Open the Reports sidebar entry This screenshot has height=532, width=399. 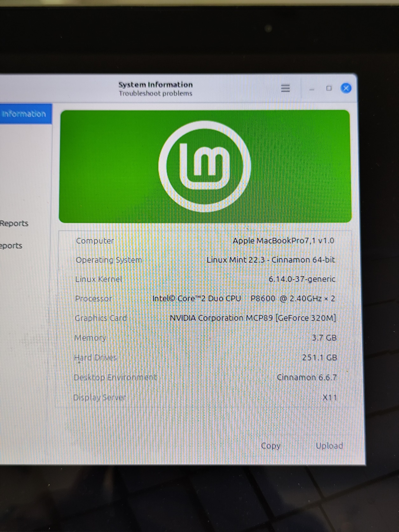click(x=14, y=223)
